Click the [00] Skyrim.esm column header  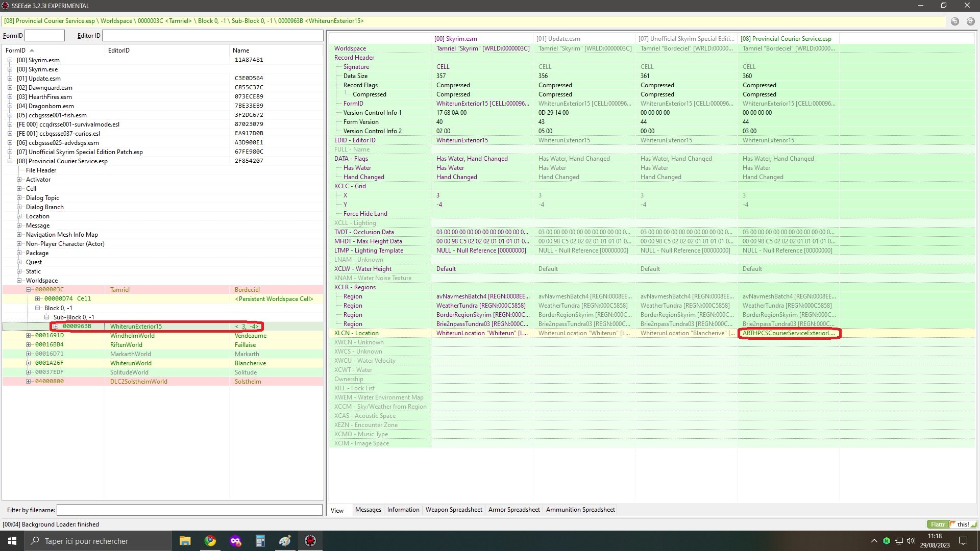point(482,39)
